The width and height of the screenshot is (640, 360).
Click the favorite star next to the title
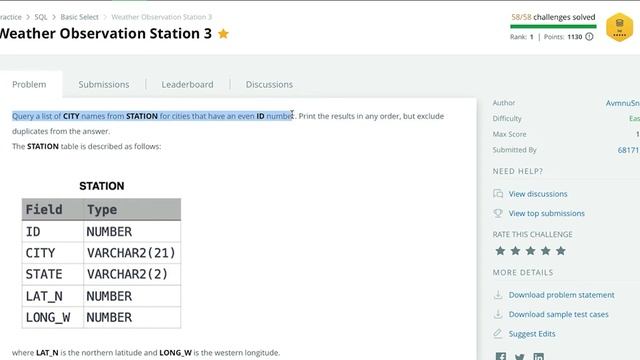(223, 33)
